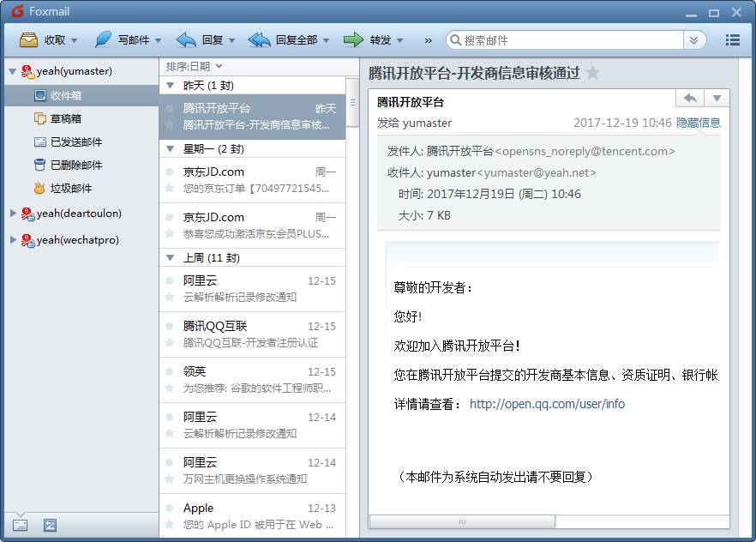Click 隐藏信息 to hide header details

click(698, 123)
